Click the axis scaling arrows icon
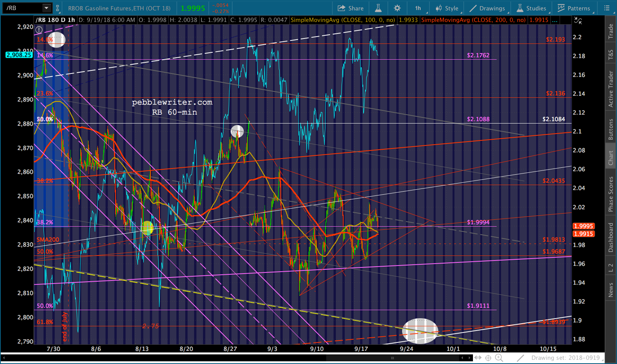This screenshot has width=617, height=364. tap(578, 21)
